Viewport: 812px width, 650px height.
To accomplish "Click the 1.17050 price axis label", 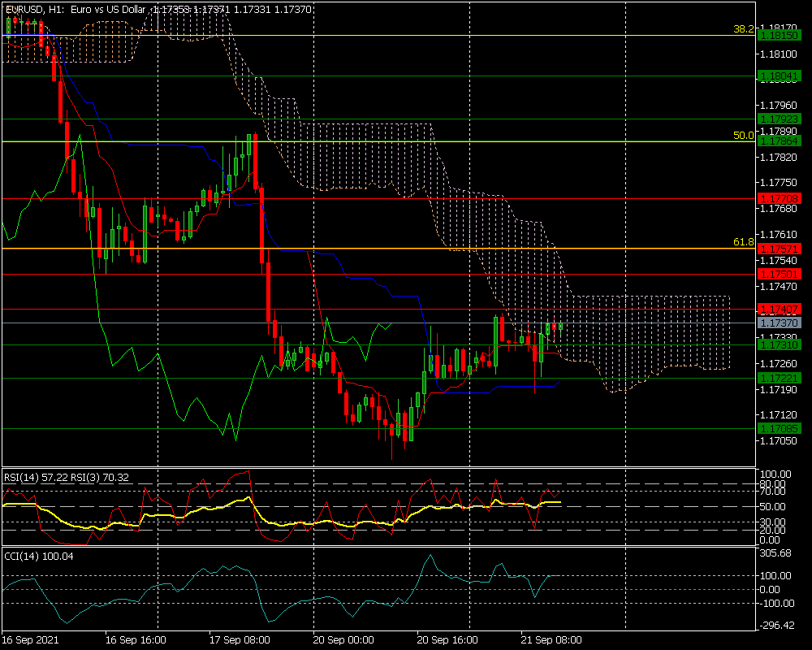I will pos(779,440).
